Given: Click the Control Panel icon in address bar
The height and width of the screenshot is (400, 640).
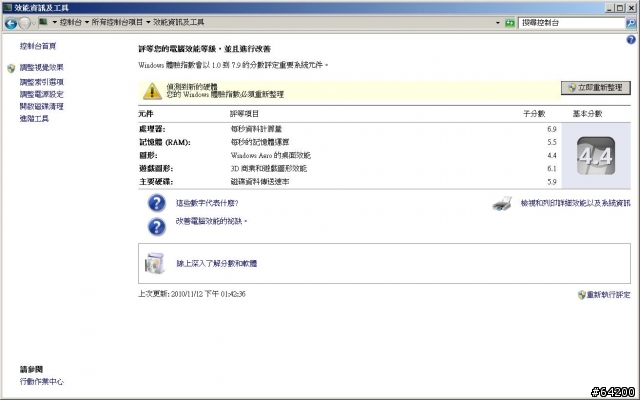Looking at the screenshot, I should 43,22.
